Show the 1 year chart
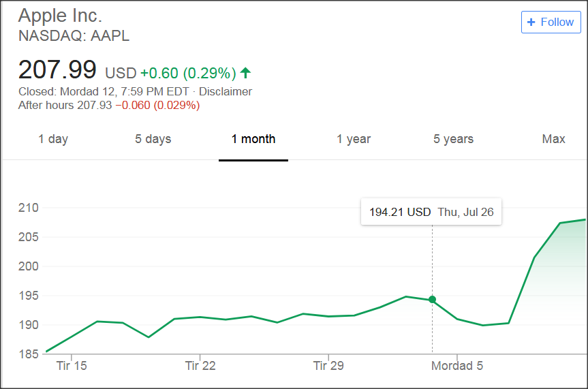Viewport: 588px width, 389px height. [354, 139]
